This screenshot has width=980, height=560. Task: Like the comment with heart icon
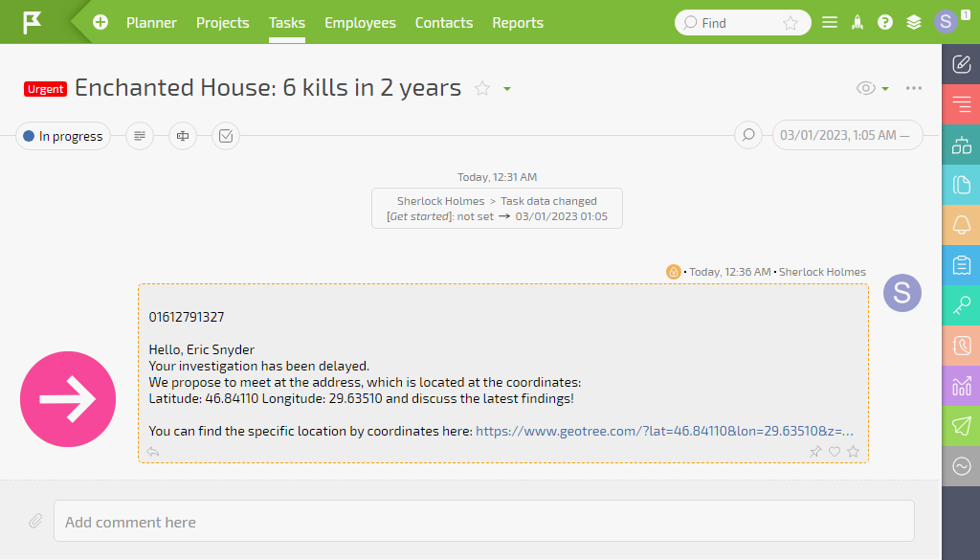click(x=835, y=451)
